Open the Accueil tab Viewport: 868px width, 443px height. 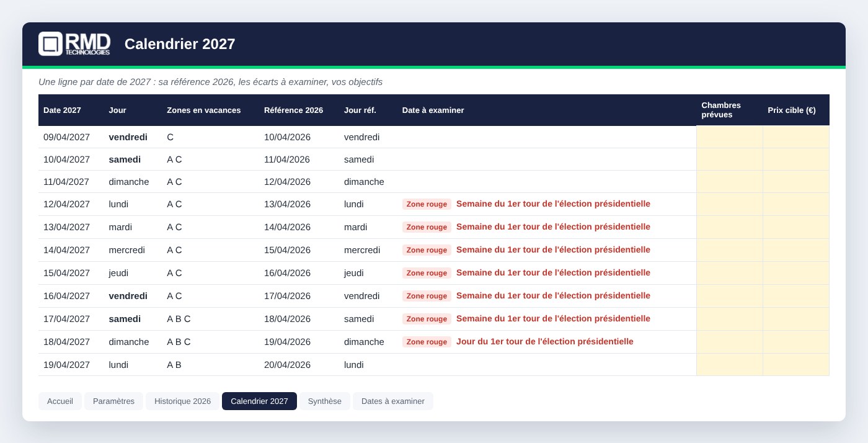click(x=60, y=401)
